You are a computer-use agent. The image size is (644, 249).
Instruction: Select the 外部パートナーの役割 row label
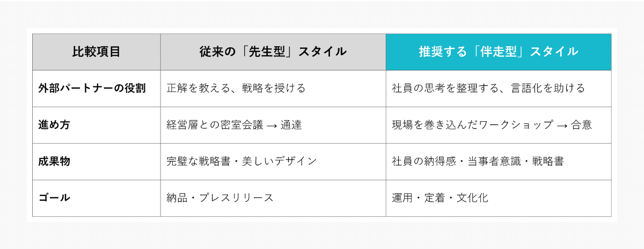92,89
